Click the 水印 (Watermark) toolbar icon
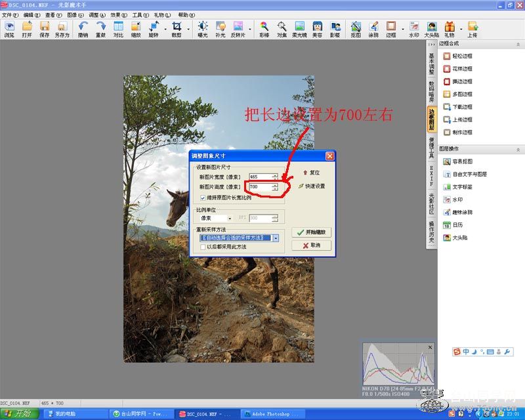The width and height of the screenshot is (525, 420). pyautogui.click(x=413, y=29)
